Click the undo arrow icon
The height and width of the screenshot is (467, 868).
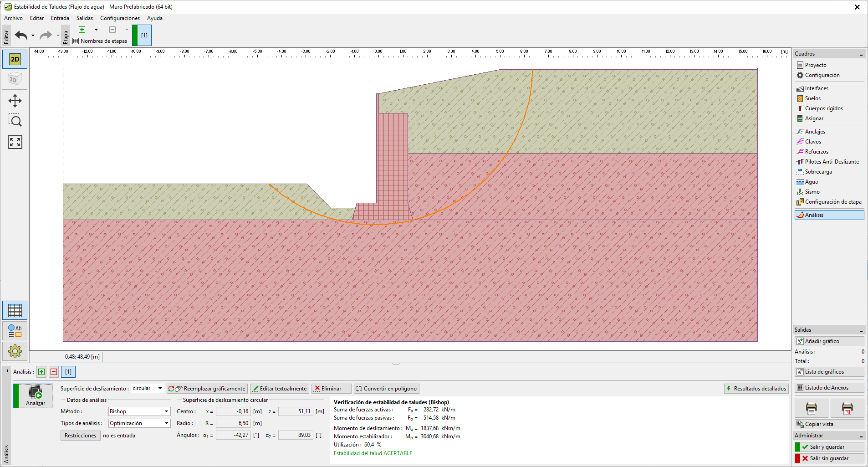click(x=21, y=35)
